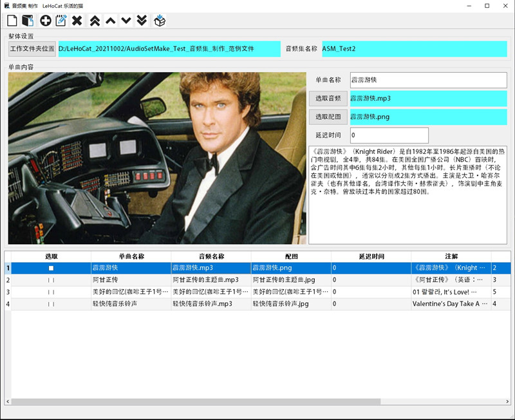The image size is (515, 420).
Task: Click the ASM_Test2 audio set name field
Action: (415, 49)
